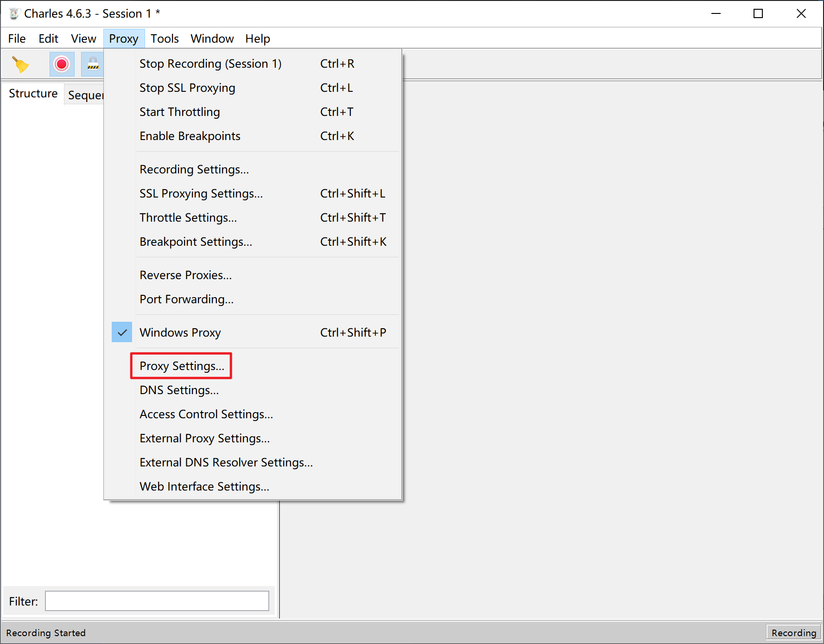Viewport: 824px width, 644px height.
Task: Open External Proxy Settings...
Action: coord(253,438)
